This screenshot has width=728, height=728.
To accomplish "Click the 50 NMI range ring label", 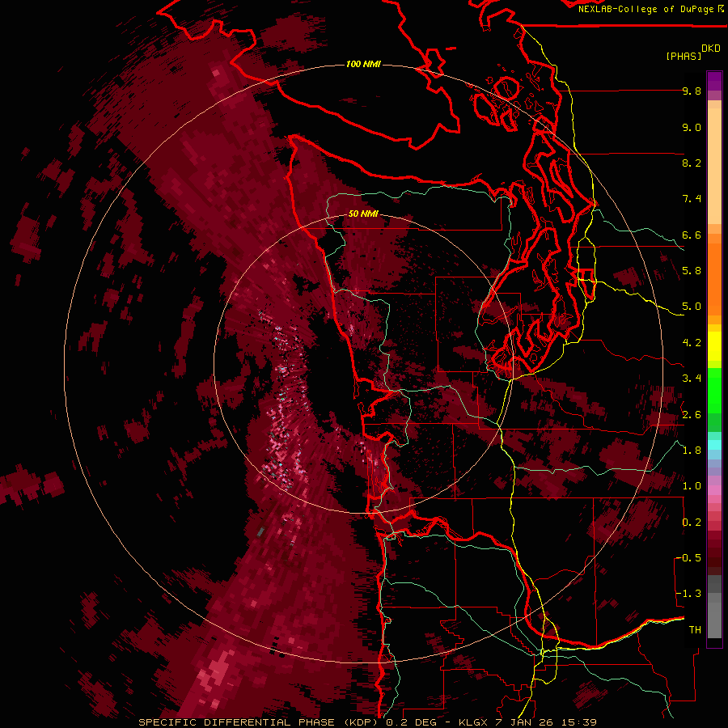I will point(363,214).
